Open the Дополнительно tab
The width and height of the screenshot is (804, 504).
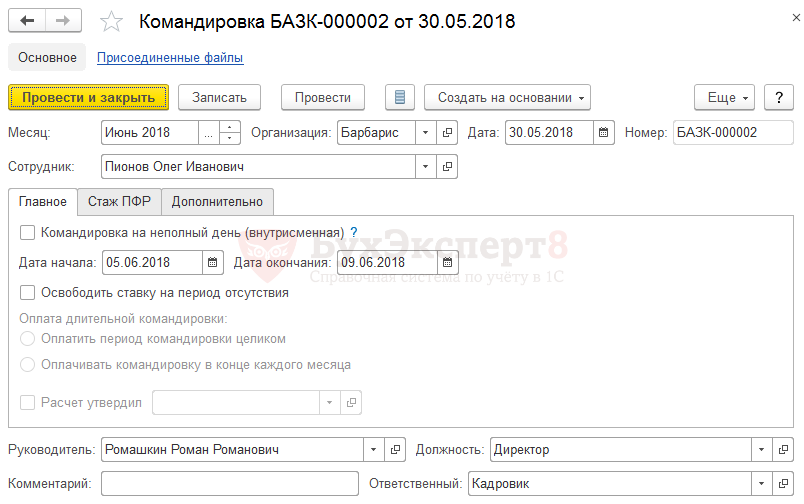pyautogui.click(x=217, y=201)
